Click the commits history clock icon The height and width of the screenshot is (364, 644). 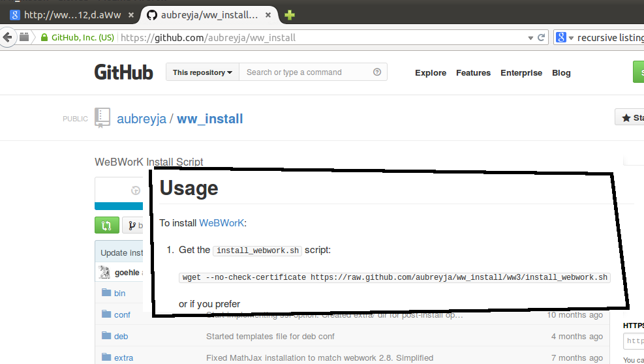pyautogui.click(x=136, y=190)
